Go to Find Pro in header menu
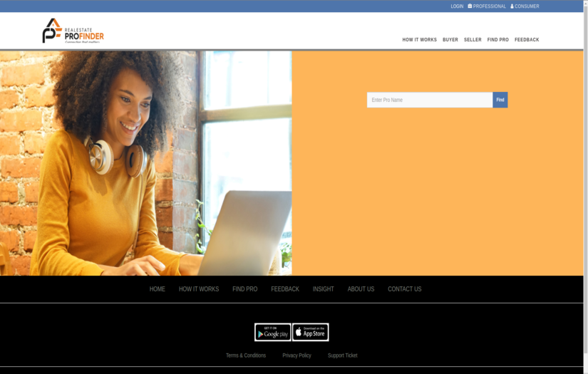588x374 pixels. pyautogui.click(x=497, y=40)
